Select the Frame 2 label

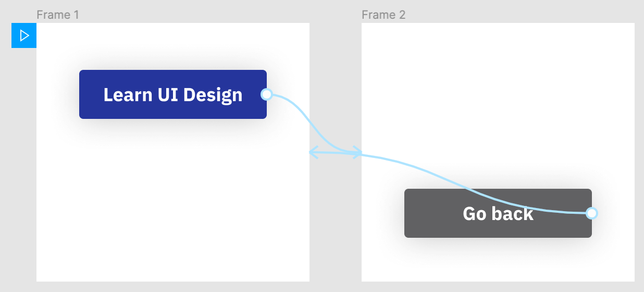point(383,15)
